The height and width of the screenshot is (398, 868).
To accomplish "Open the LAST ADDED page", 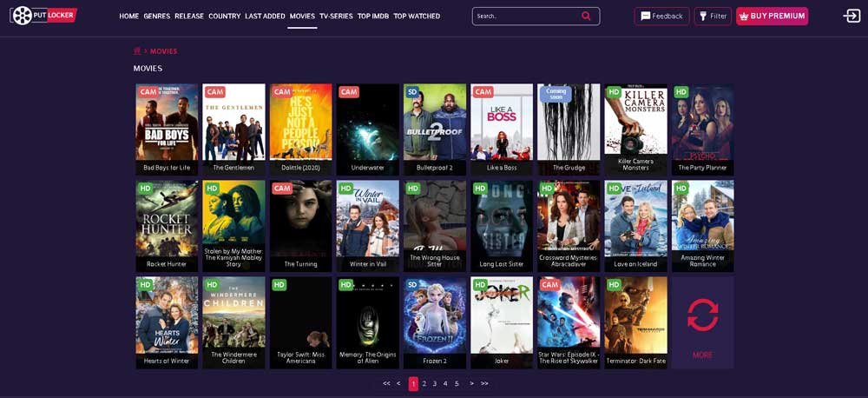I will coord(265,16).
